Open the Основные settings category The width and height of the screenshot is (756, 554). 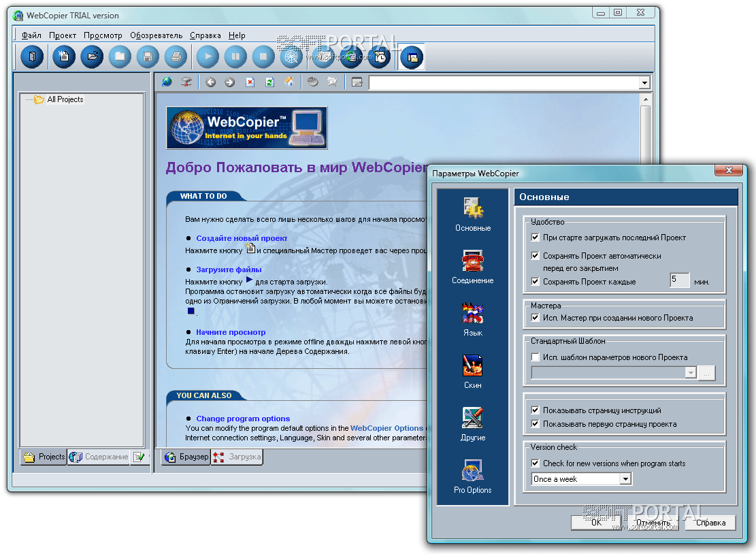[473, 214]
